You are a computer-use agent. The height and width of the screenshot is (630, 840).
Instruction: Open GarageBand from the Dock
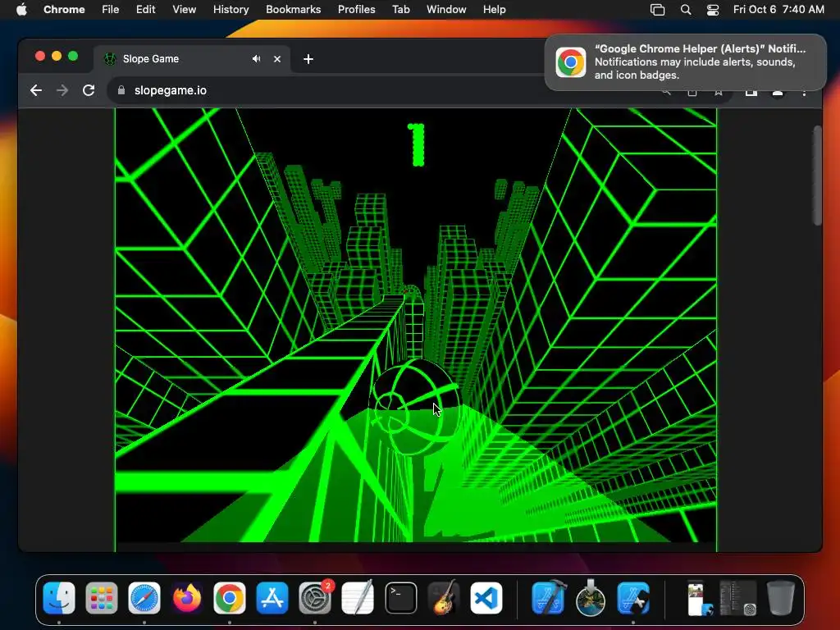pyautogui.click(x=444, y=598)
